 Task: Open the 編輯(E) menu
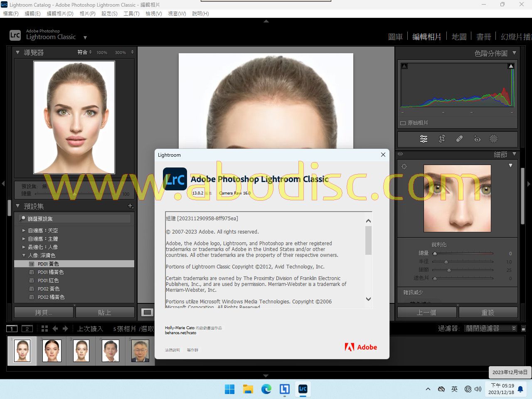[x=32, y=13]
